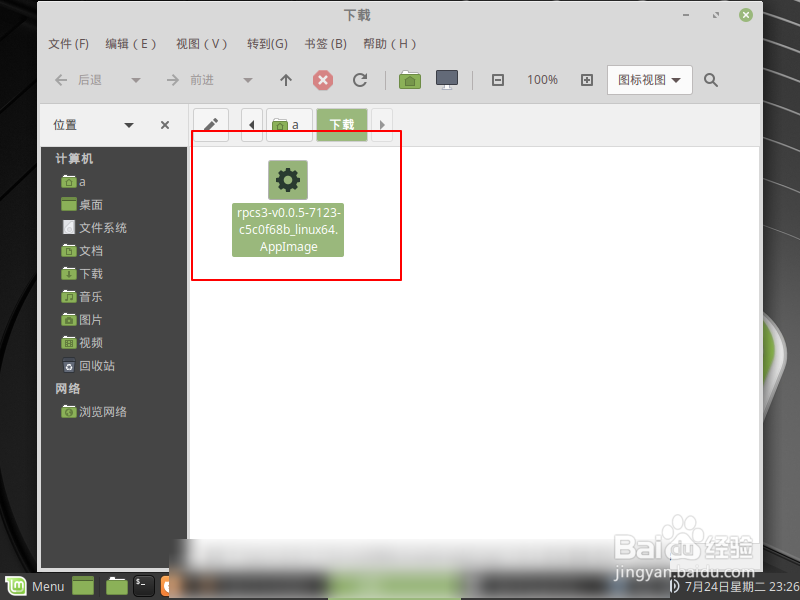Open home folder 'a' in sidebar

click(73, 182)
